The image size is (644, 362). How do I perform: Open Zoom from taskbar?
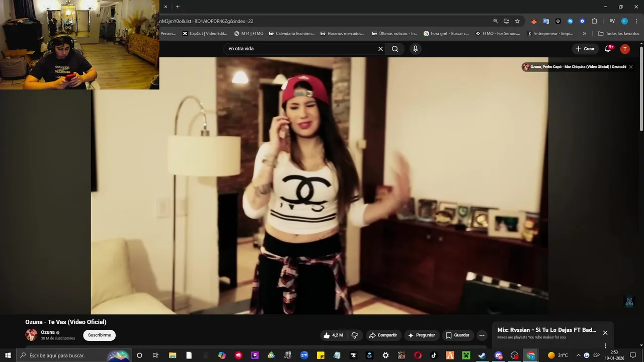coord(304,355)
